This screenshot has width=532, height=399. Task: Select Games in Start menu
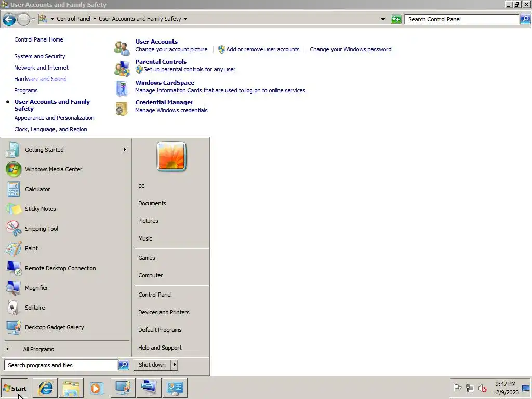click(x=147, y=258)
